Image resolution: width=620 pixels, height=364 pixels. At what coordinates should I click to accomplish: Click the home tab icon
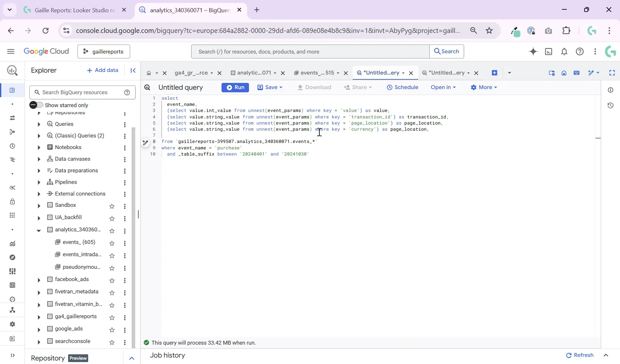pos(149,73)
